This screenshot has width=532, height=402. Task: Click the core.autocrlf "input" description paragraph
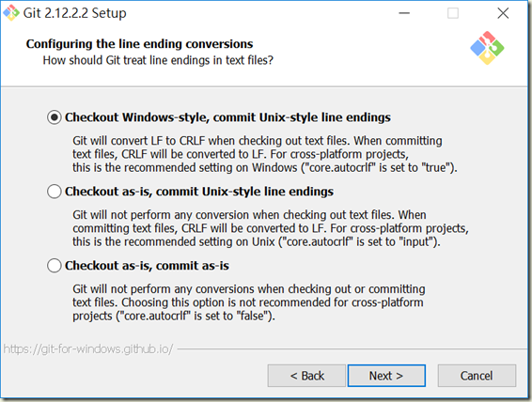click(271, 228)
